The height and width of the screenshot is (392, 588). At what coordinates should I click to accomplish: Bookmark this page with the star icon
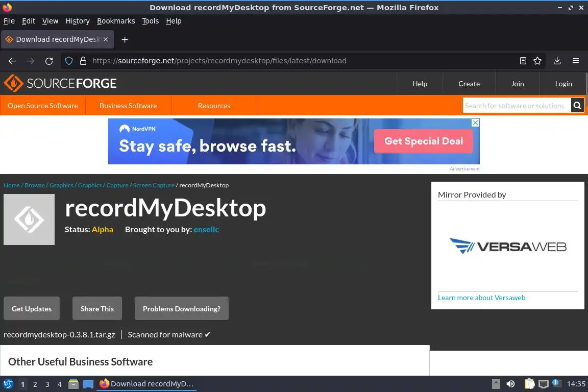coord(537,61)
